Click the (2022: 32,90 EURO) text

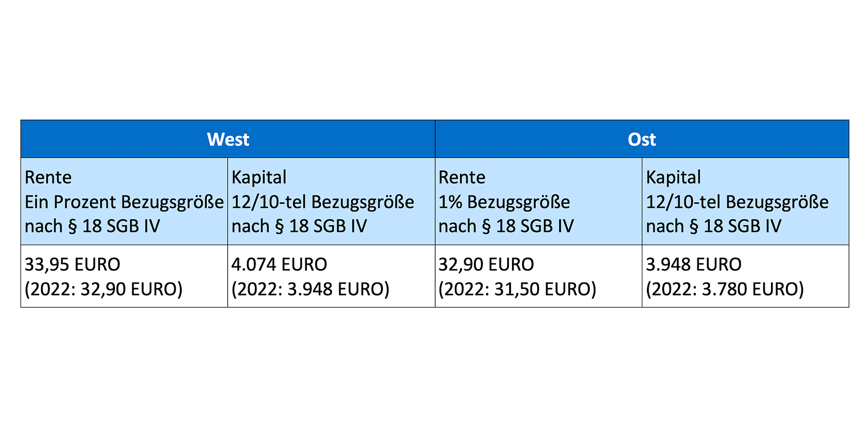[104, 289]
